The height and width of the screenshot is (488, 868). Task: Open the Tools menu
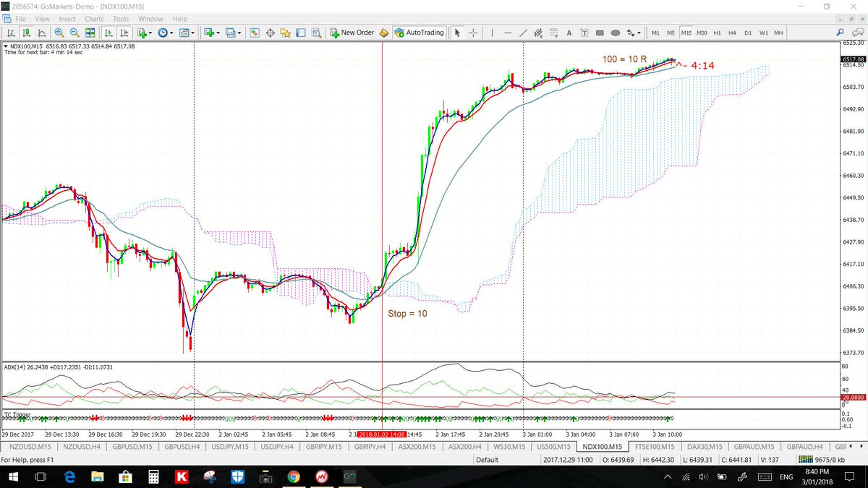[121, 19]
